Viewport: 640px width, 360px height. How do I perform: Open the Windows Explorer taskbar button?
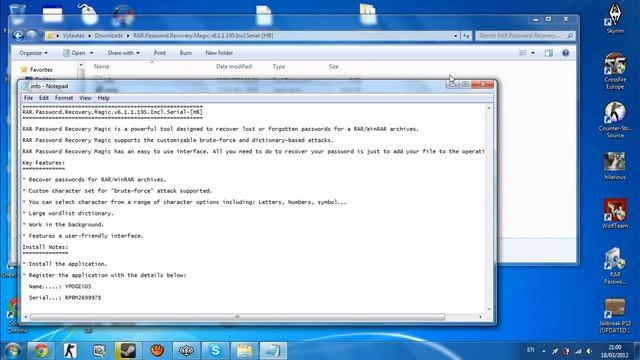click(244, 351)
